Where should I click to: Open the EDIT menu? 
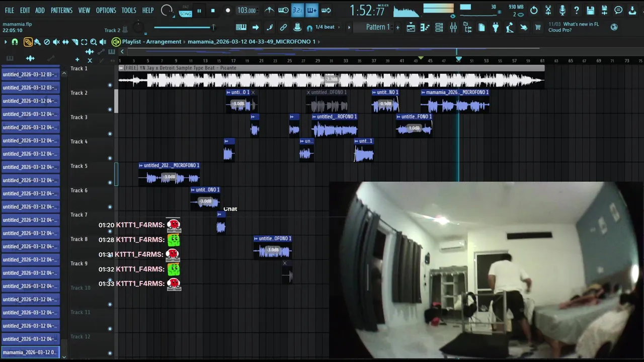[25, 10]
